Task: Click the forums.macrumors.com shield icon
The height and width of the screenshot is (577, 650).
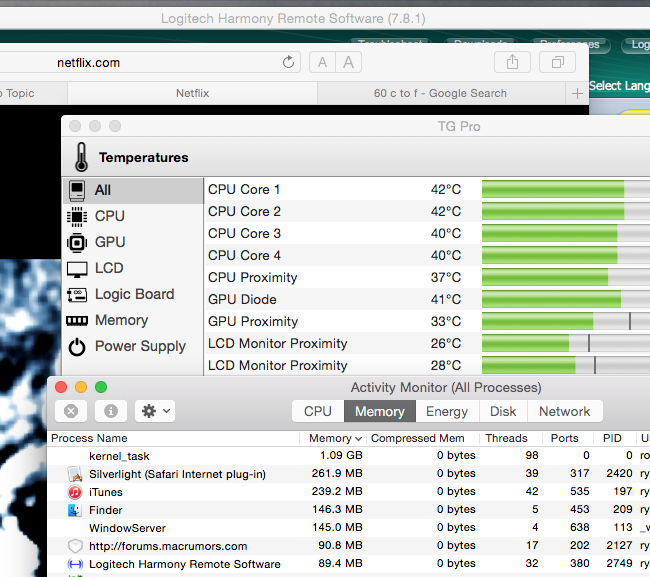Action: (x=75, y=546)
